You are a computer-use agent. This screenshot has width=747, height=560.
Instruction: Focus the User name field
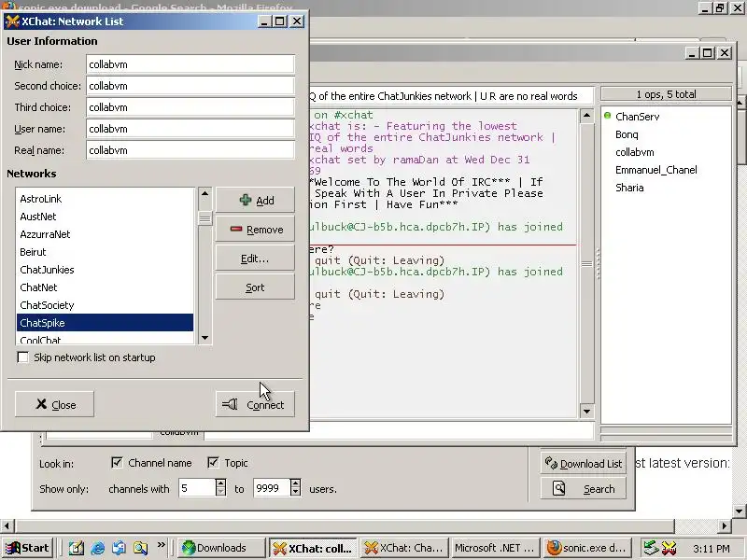(190, 129)
